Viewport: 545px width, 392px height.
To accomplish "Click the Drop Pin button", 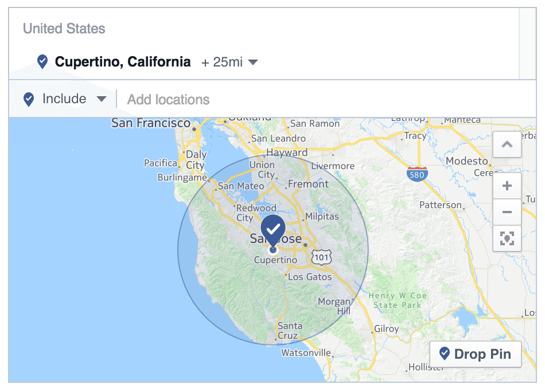I will click(x=475, y=354).
